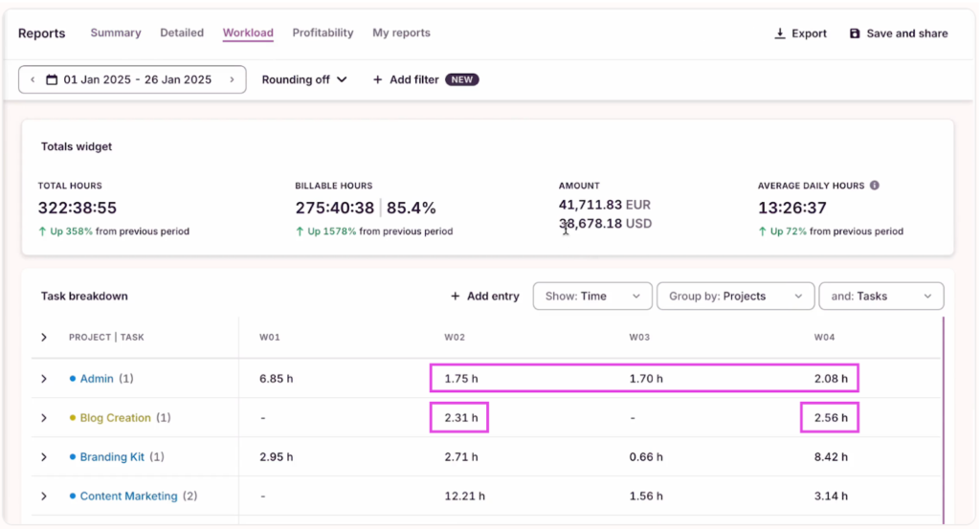Expand all rows using header chevron
Image resolution: width=980 pixels, height=529 pixels.
(44, 337)
